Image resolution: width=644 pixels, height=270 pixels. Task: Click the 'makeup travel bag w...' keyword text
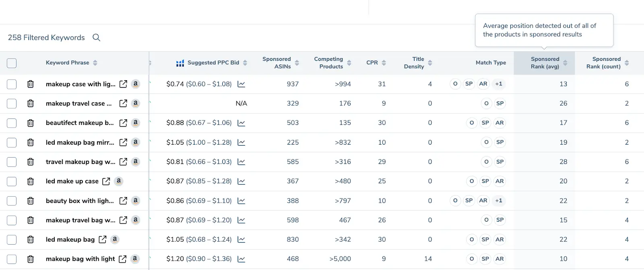click(80, 220)
